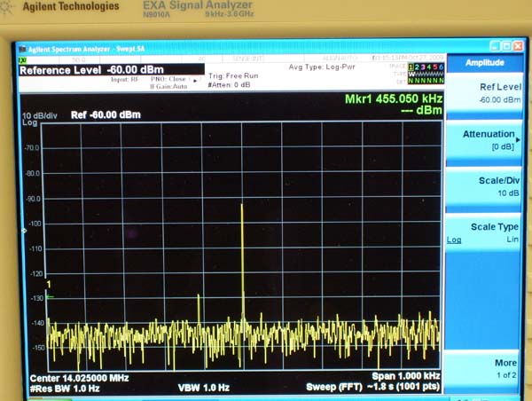The height and width of the screenshot is (401, 532).
Task: Click the #Atten: 0 dB status text
Action: pyautogui.click(x=229, y=85)
